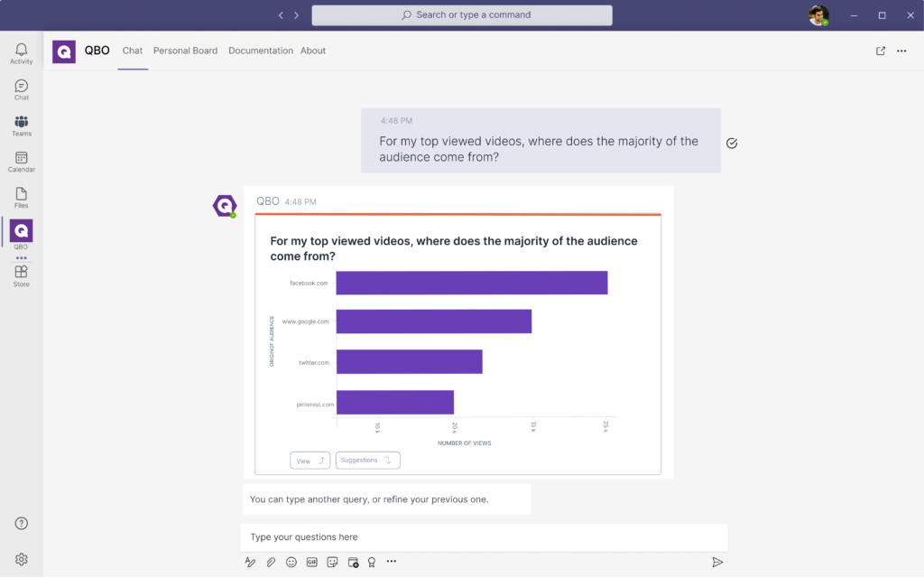Open Teams in the left sidebar
Image resolution: width=924 pixels, height=578 pixels.
[x=22, y=126]
